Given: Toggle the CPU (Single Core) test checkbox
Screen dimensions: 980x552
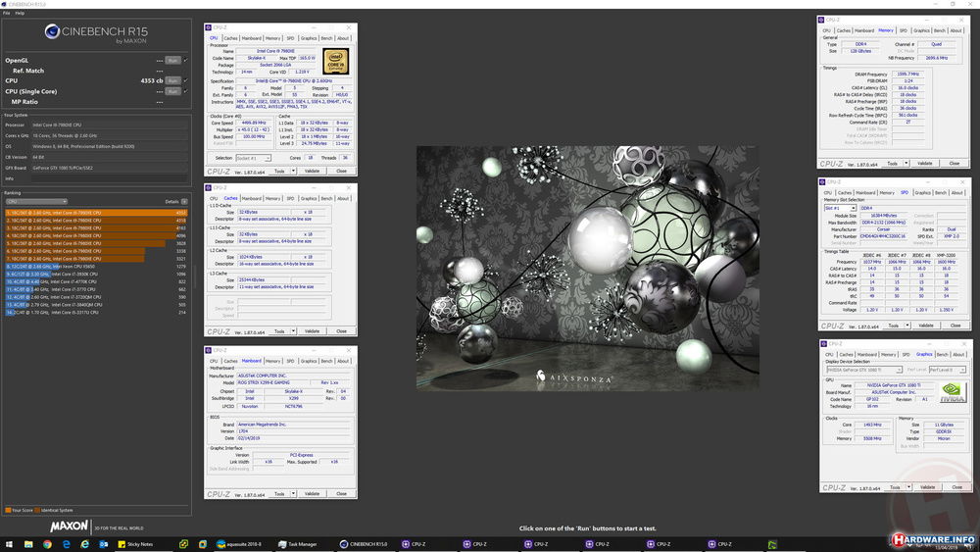Looking at the screenshot, I should pyautogui.click(x=185, y=90).
